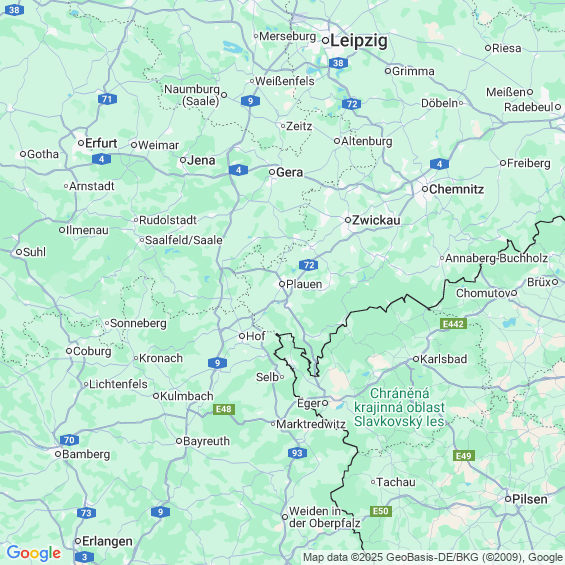
Task: Click the Google logo
Action: tap(34, 553)
